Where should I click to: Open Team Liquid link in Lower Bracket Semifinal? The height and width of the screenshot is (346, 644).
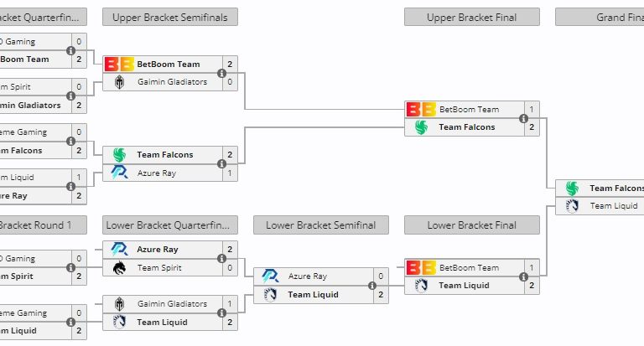coord(313,295)
